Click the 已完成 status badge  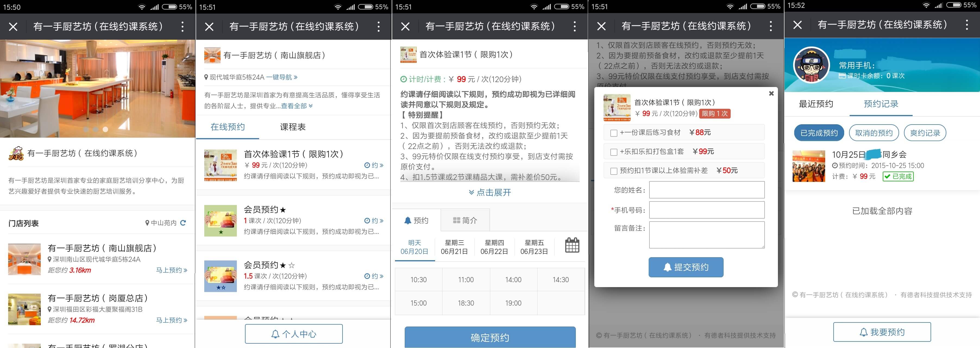[x=898, y=176]
